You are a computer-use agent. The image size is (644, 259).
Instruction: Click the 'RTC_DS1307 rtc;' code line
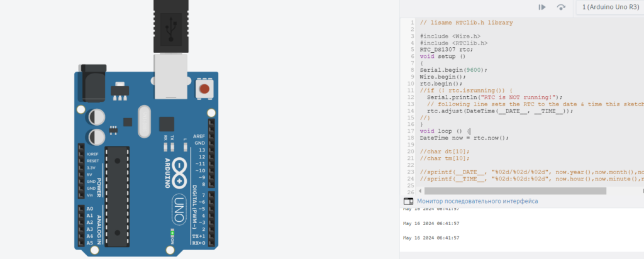coord(447,50)
